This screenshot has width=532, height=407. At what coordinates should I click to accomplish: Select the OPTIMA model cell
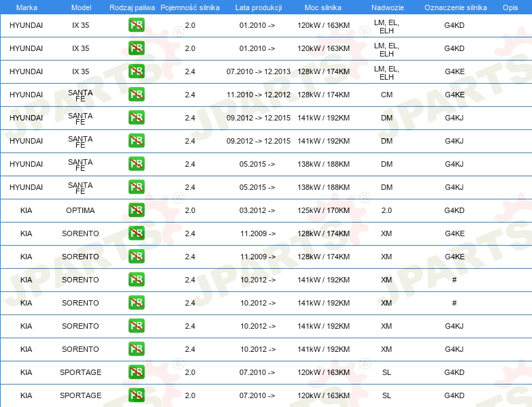[x=80, y=210]
